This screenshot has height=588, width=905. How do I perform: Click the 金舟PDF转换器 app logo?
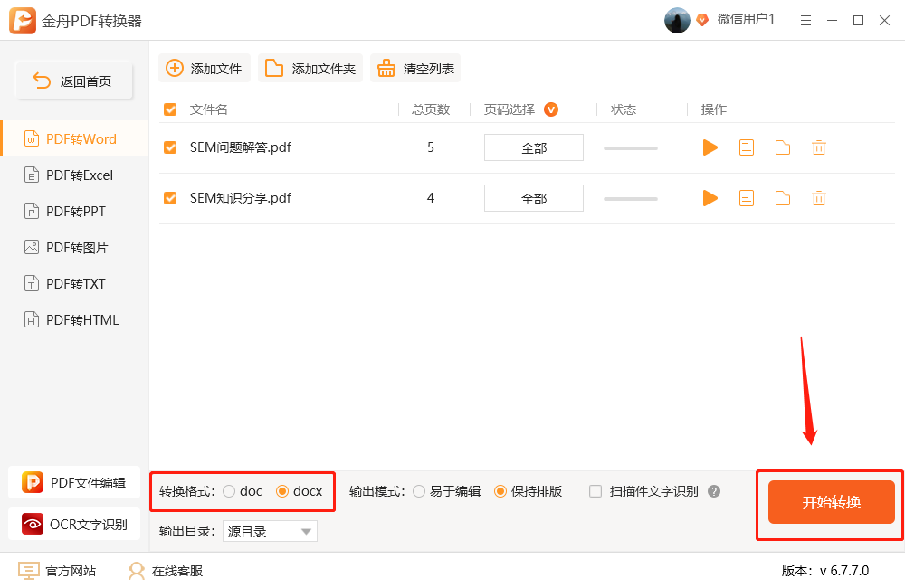click(22, 21)
